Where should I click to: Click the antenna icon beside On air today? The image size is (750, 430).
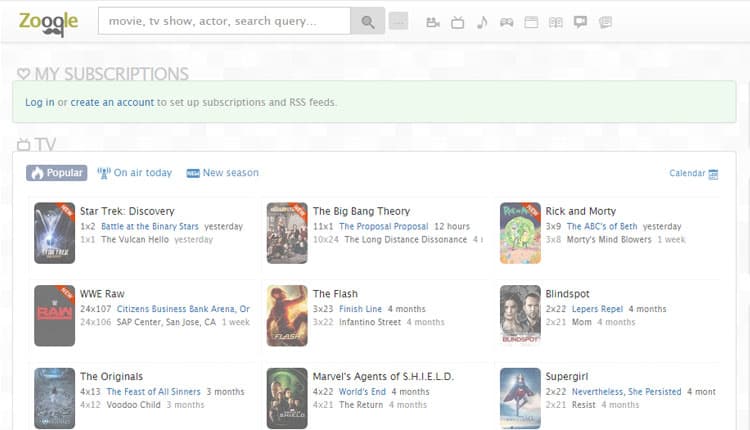pos(104,173)
